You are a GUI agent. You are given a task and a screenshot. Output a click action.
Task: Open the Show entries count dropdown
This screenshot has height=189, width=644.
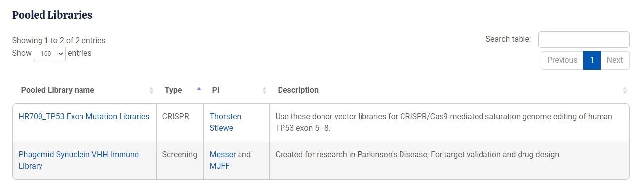point(49,54)
